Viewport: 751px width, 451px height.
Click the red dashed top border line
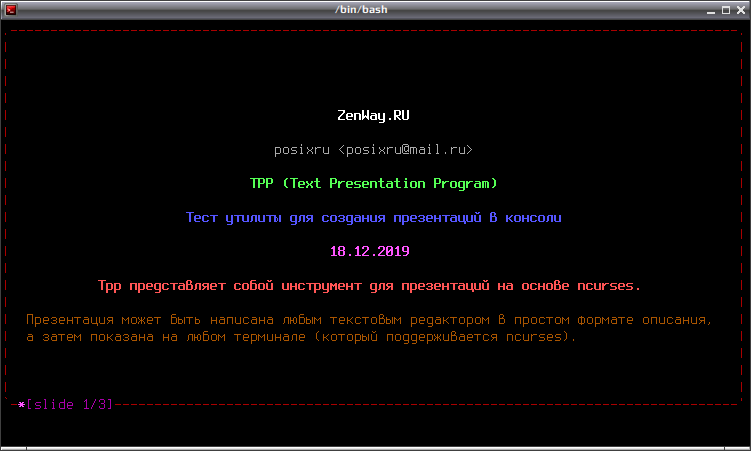point(374,31)
